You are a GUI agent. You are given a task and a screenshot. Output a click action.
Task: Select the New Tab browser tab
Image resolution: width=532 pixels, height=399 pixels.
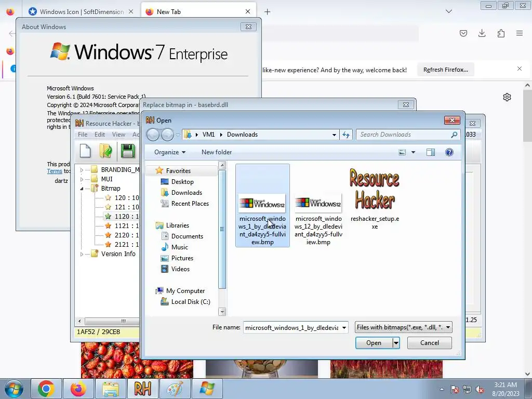click(198, 12)
